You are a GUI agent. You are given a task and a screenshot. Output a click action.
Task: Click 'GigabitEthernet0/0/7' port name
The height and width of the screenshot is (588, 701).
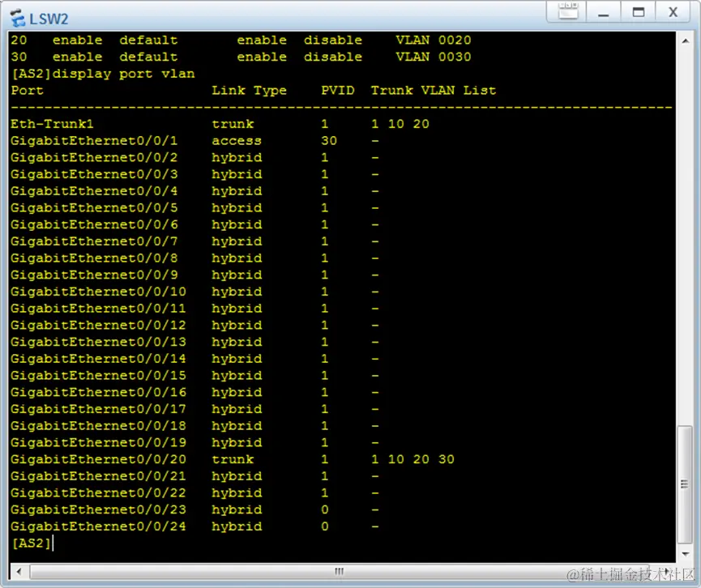pos(94,241)
